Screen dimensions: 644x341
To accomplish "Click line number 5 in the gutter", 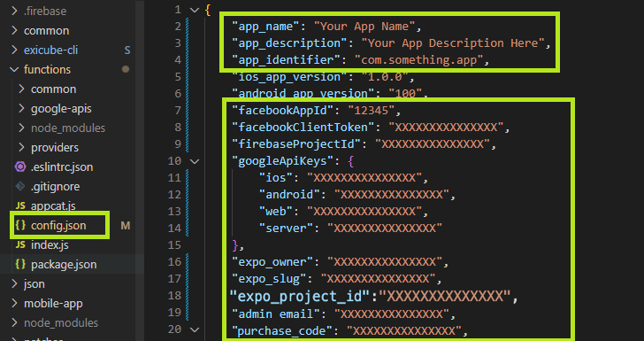I will (177, 77).
